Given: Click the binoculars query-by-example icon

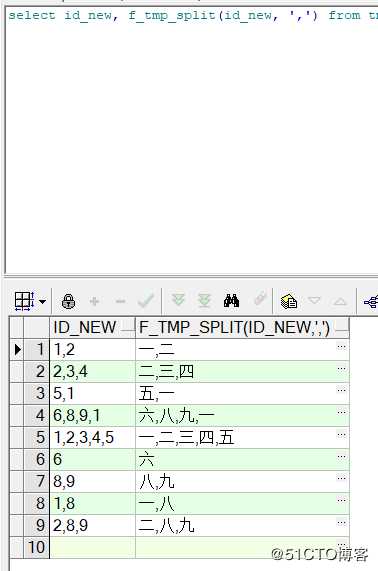Looking at the screenshot, I should [x=231, y=301].
